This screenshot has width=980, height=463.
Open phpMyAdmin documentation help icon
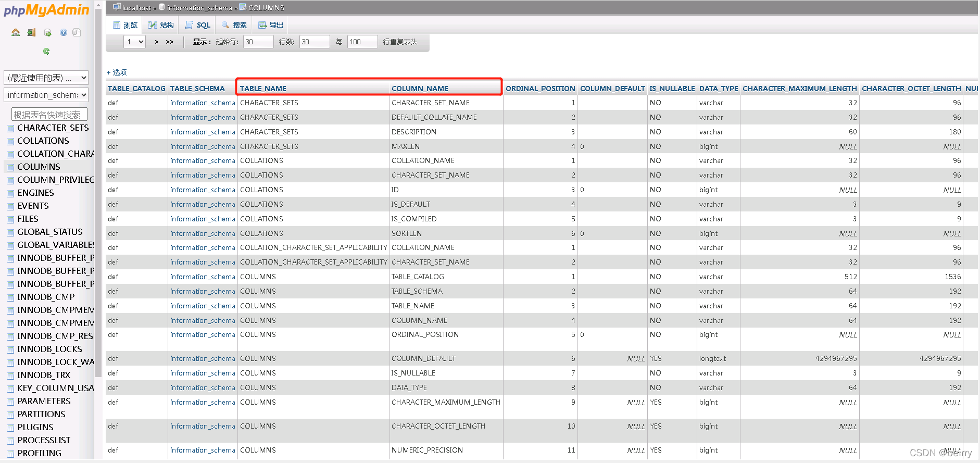tap(64, 32)
